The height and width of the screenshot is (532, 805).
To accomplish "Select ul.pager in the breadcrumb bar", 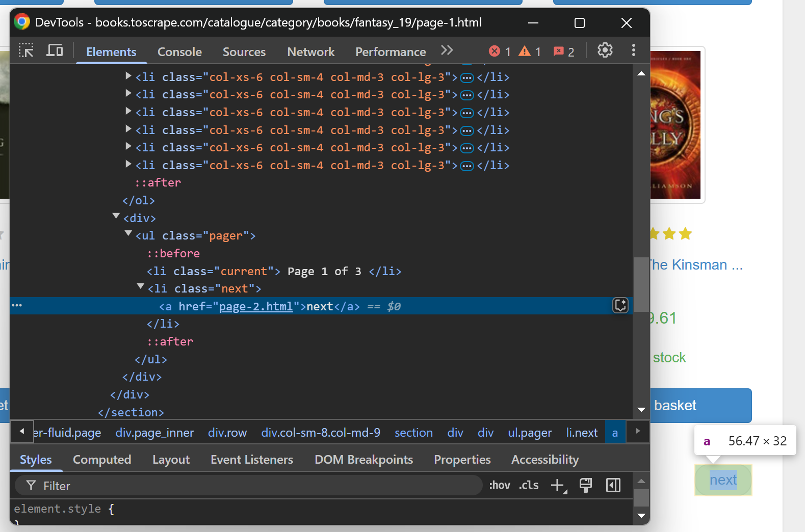I will point(530,433).
